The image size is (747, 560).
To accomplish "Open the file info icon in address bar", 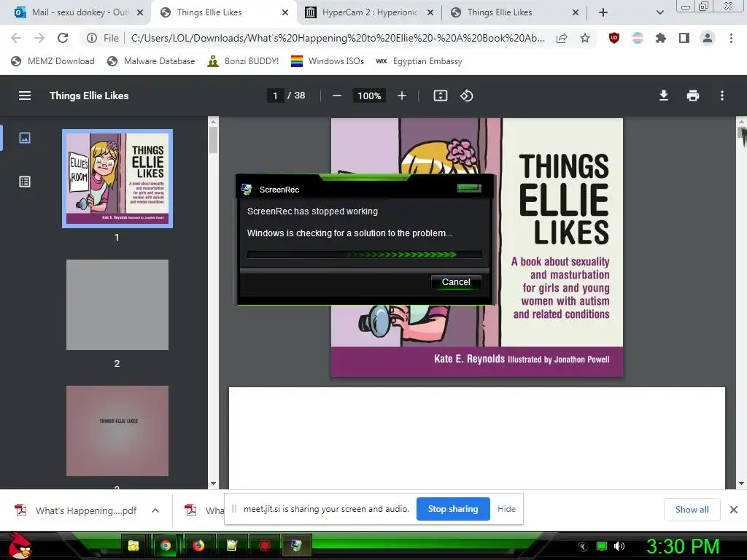I will [x=92, y=38].
